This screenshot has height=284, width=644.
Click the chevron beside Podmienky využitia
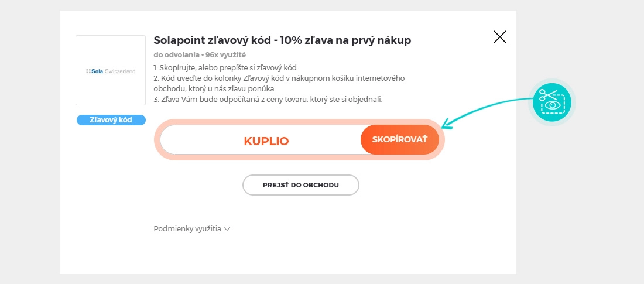[227, 229]
